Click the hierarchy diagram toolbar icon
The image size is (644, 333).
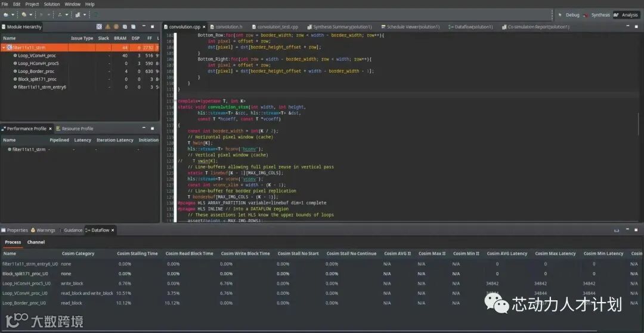coord(60,15)
